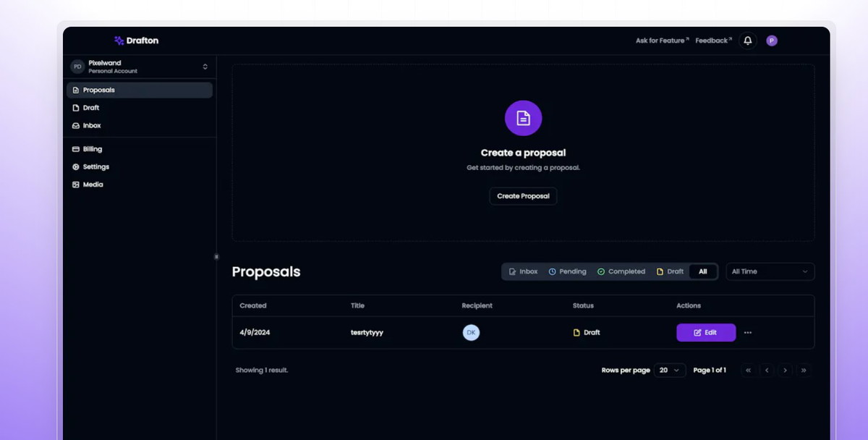
Task: Open Media in the sidebar
Action: [x=93, y=185]
